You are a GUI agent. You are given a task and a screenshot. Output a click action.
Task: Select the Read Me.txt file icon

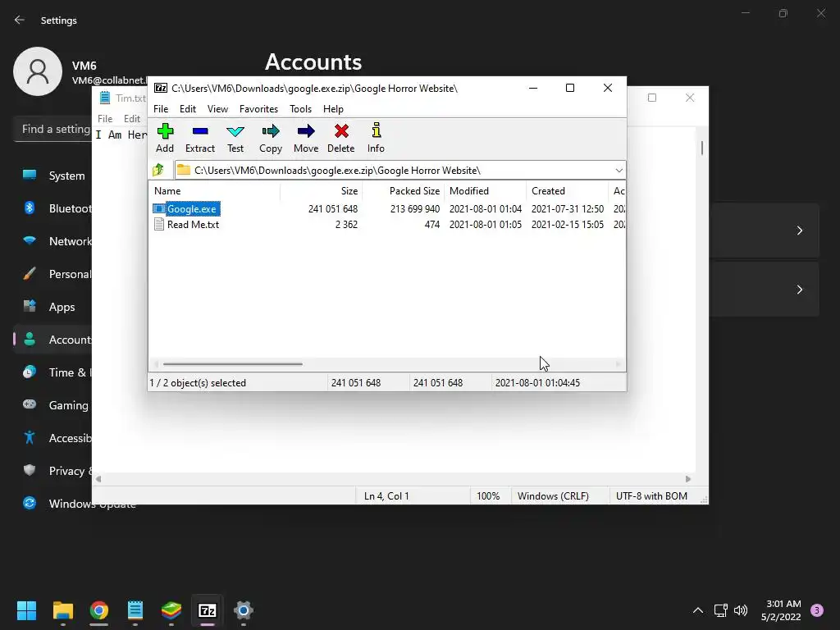[159, 225]
